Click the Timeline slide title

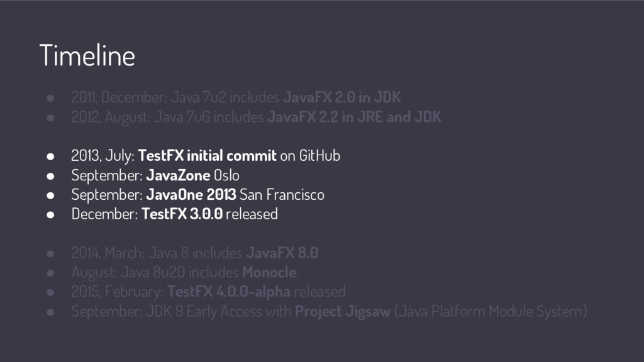click(87, 55)
